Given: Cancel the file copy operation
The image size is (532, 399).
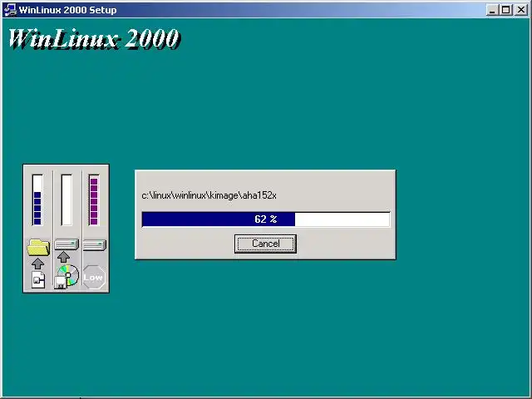Looking at the screenshot, I should tap(265, 244).
